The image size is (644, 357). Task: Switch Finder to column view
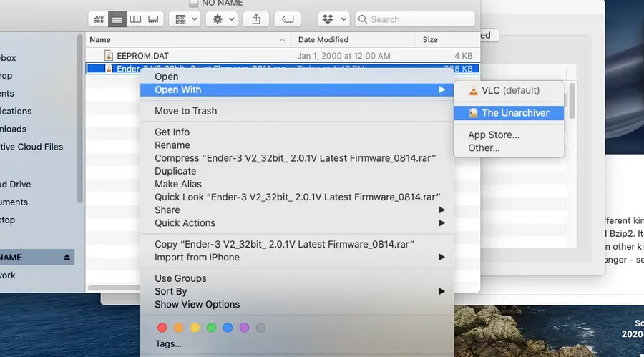point(135,19)
